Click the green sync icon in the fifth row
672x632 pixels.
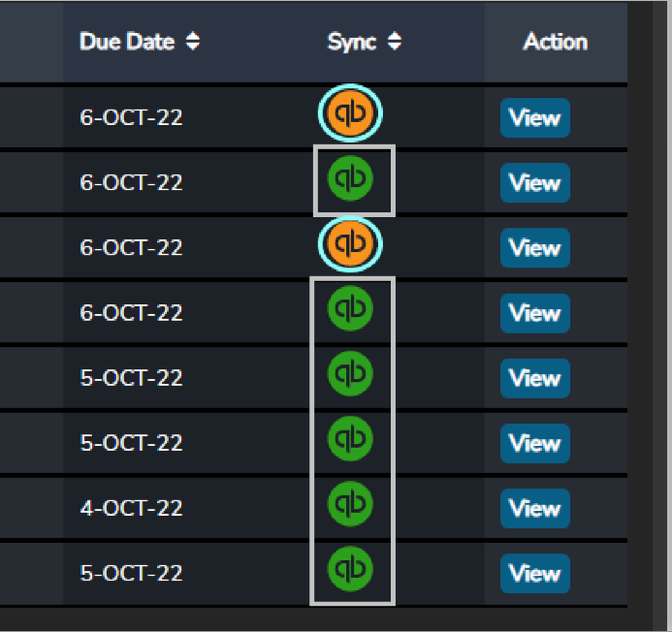[350, 373]
